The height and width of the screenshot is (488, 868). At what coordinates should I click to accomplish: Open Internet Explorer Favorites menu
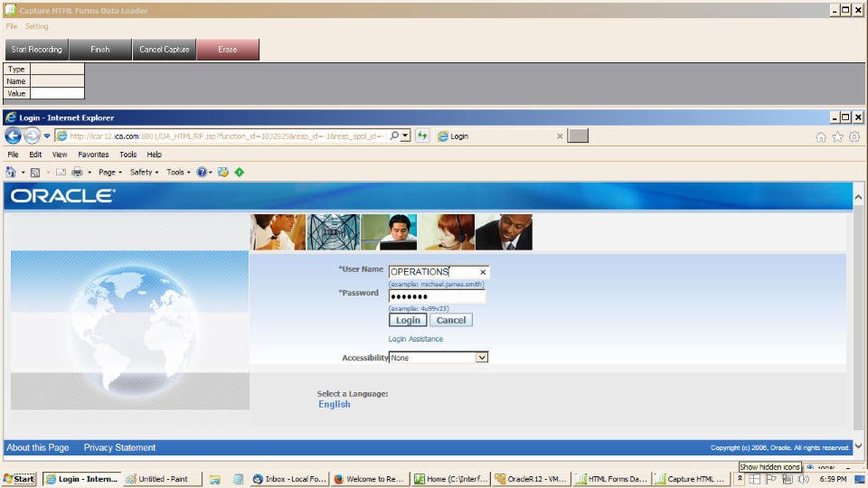tap(93, 155)
